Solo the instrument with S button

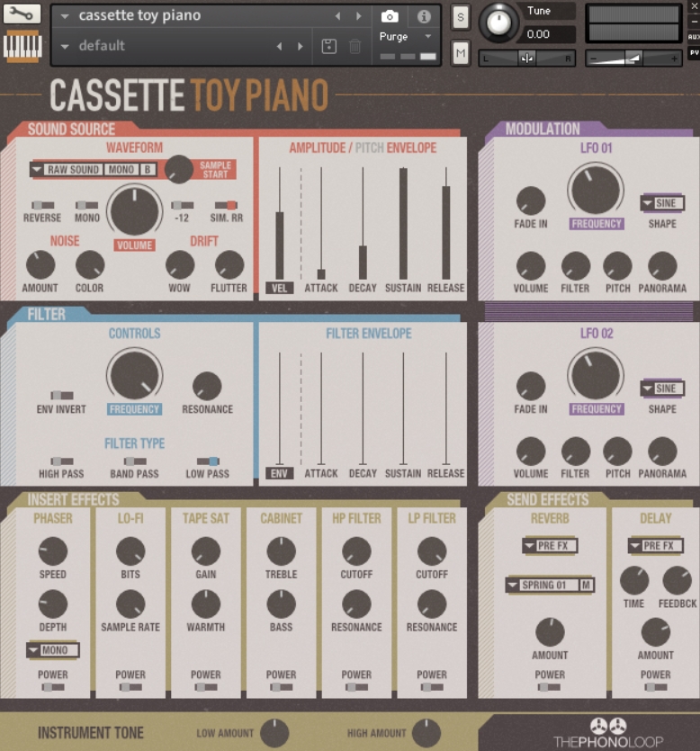pyautogui.click(x=461, y=17)
